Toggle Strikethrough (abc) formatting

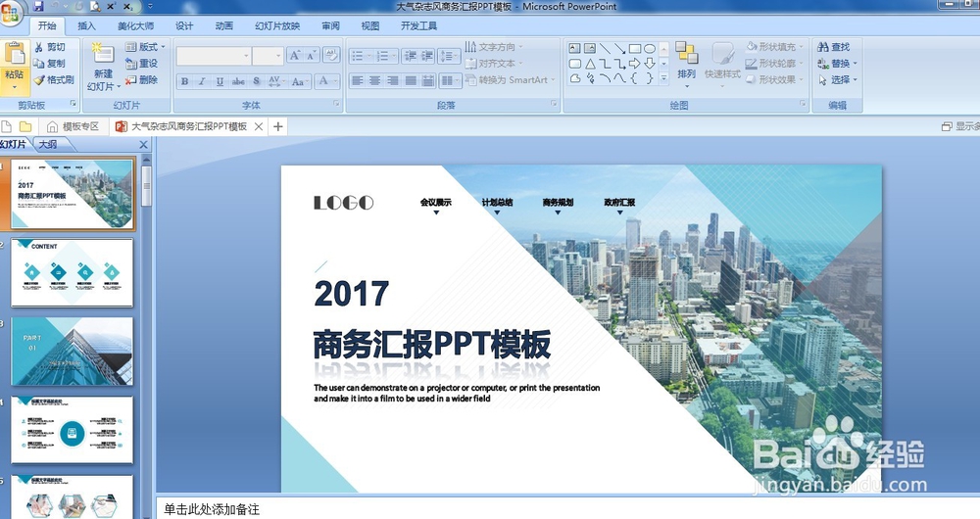coord(238,81)
